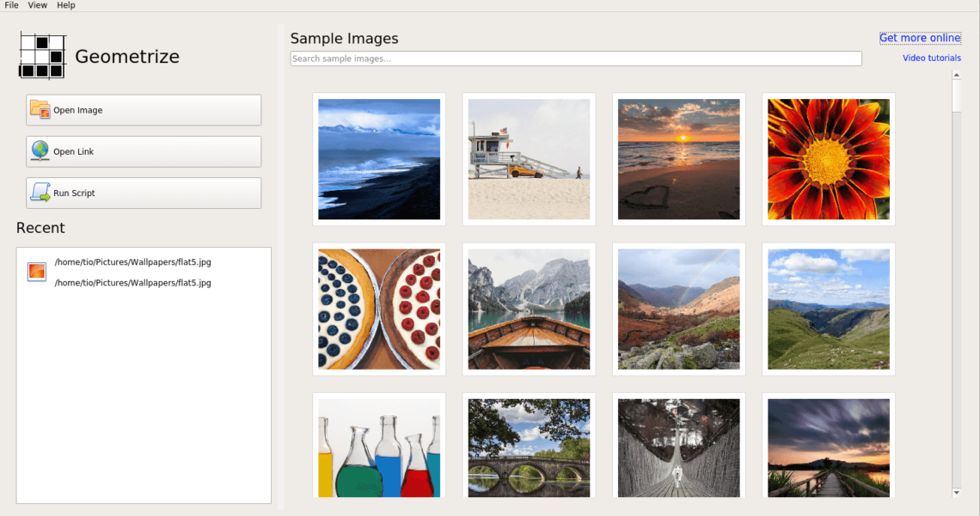
Task: Click the Open Link globe icon
Action: pyautogui.click(x=40, y=150)
